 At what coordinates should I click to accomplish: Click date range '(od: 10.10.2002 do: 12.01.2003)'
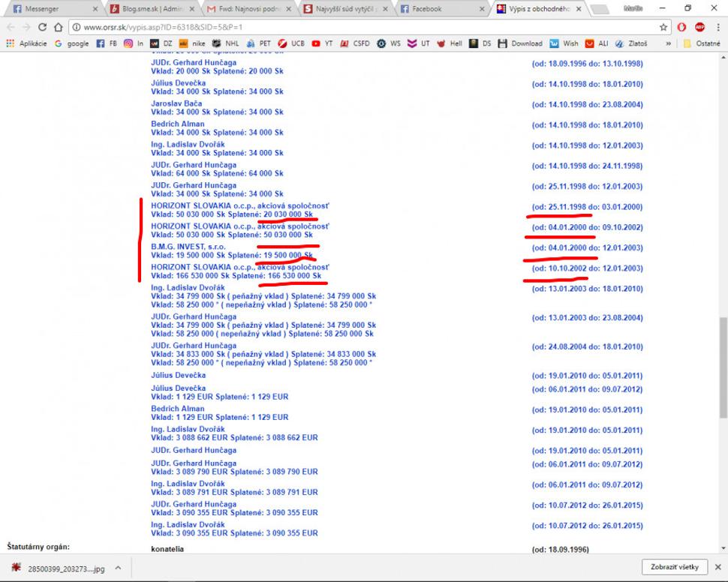coord(588,268)
